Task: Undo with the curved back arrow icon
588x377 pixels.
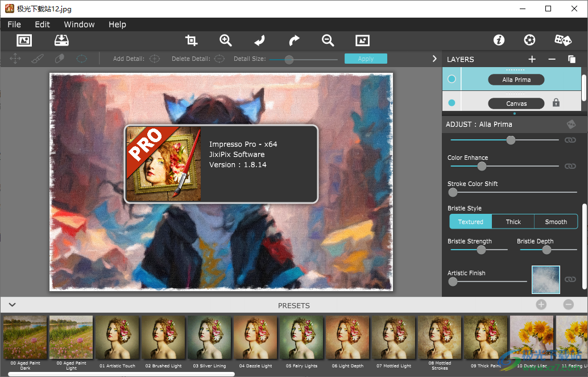Action: pos(259,40)
